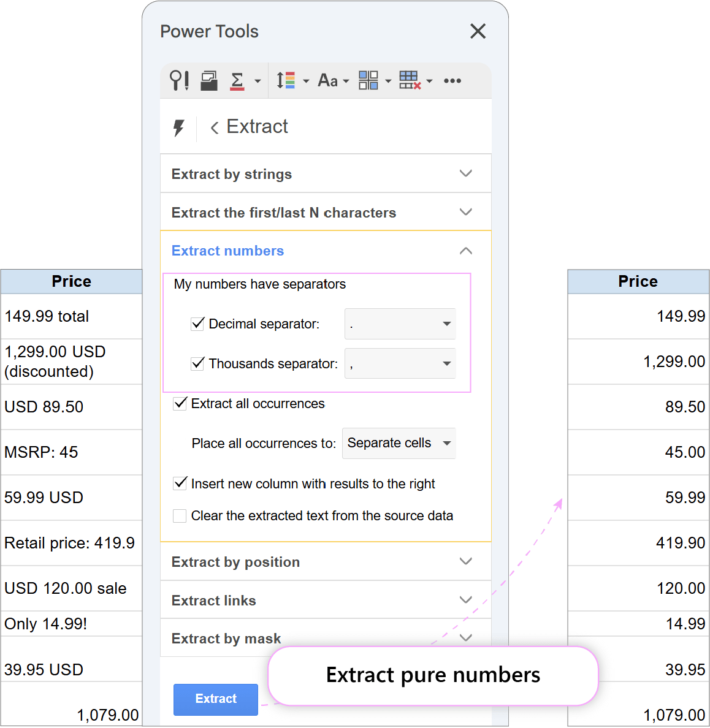
Task: Open the Separate cells placement dropdown
Action: click(399, 444)
